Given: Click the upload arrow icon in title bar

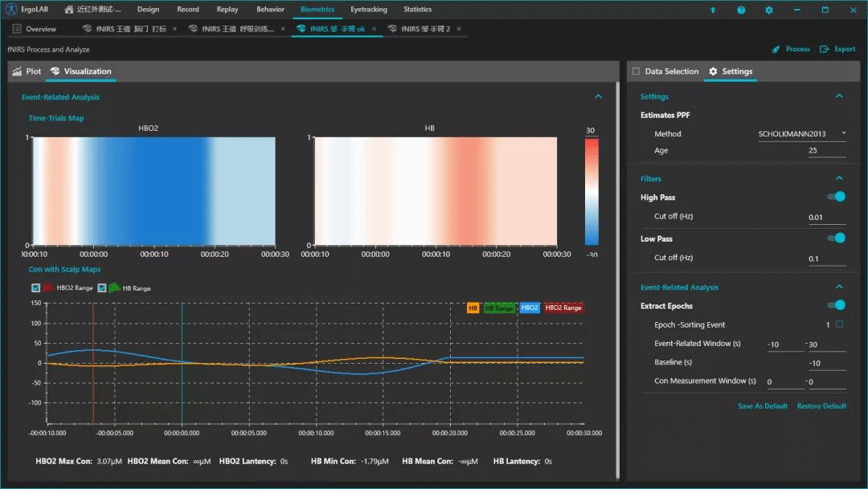Looking at the screenshot, I should (712, 10).
